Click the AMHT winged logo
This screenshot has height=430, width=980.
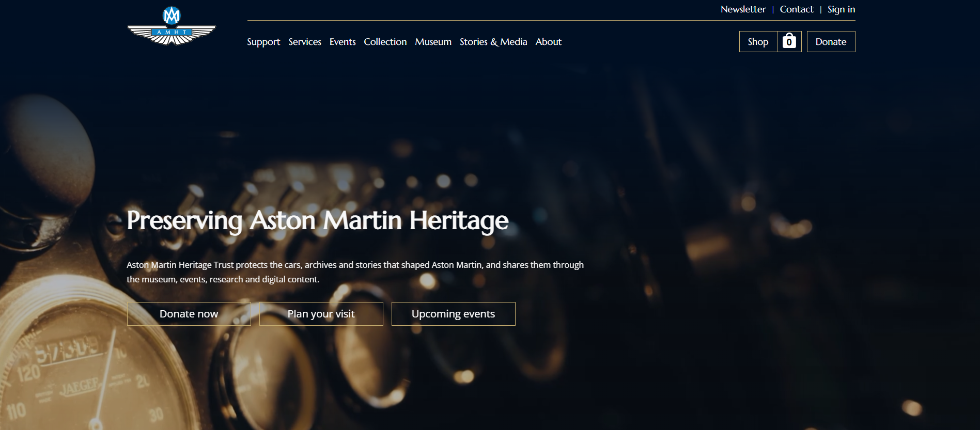[x=172, y=26]
